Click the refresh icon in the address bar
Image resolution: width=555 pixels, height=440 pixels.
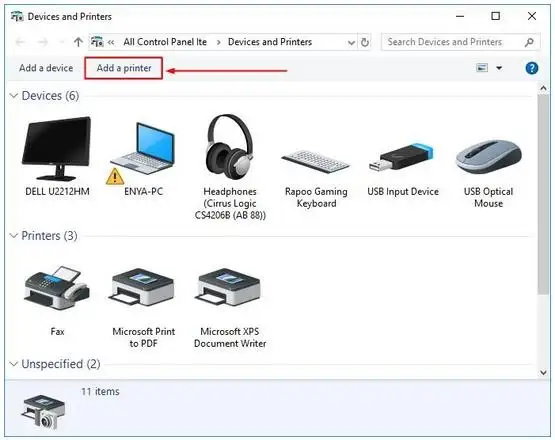(365, 42)
